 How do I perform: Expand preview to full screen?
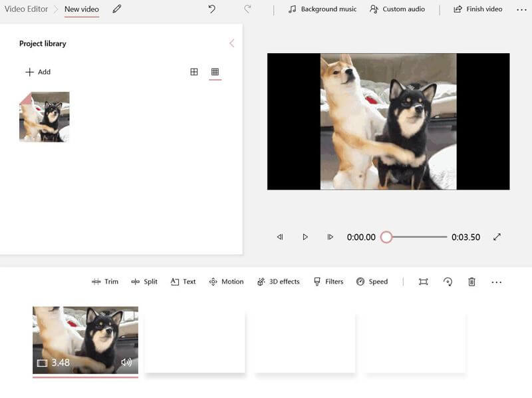point(497,237)
